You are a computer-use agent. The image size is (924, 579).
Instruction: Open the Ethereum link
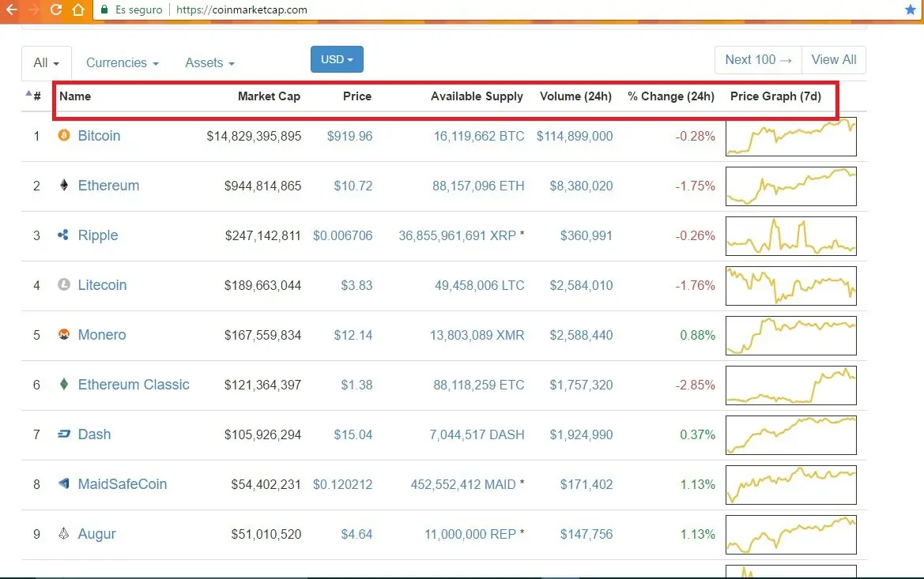108,185
